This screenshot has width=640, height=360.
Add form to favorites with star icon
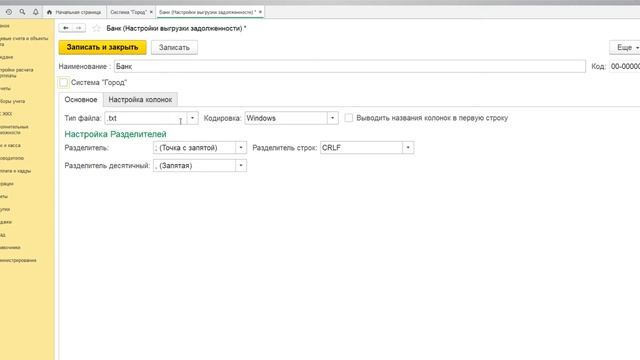pyautogui.click(x=96, y=28)
